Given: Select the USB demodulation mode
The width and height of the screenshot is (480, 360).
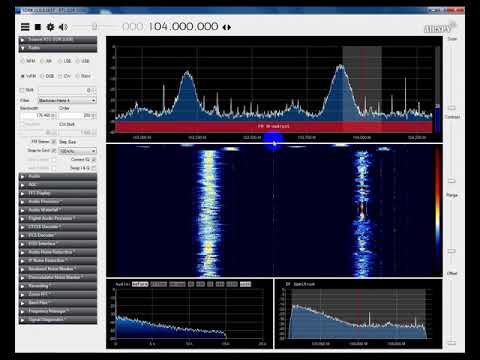Looking at the screenshot, I should point(83,61).
